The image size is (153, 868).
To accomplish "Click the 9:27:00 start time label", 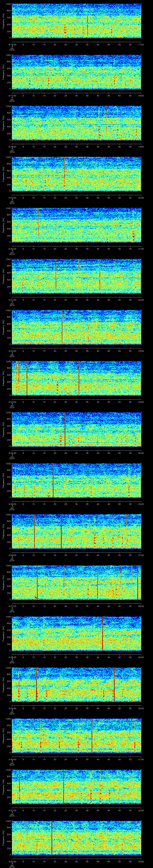I will [x=12, y=606].
